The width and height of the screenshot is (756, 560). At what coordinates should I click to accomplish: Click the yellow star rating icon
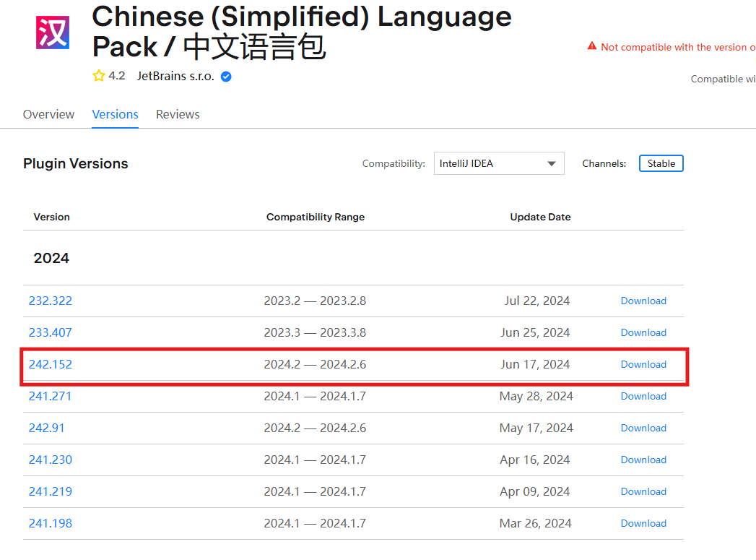point(99,76)
